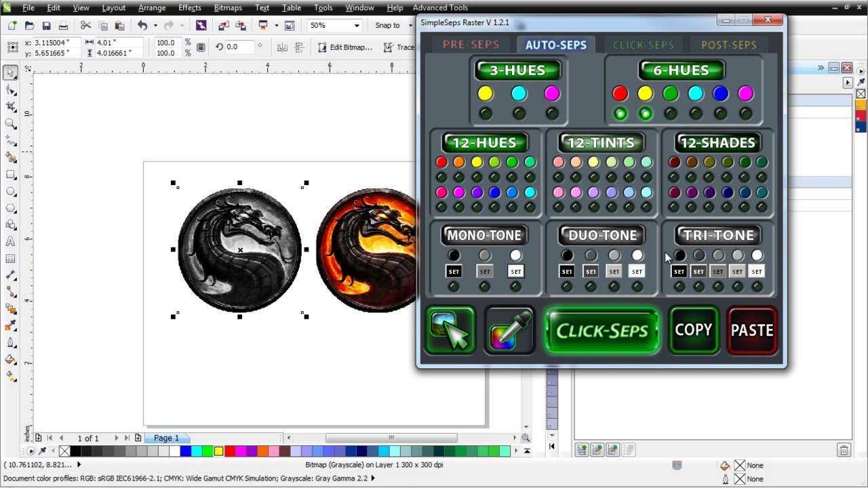The width and height of the screenshot is (868, 488).
Task: Click the New document icon
Action: [12, 26]
